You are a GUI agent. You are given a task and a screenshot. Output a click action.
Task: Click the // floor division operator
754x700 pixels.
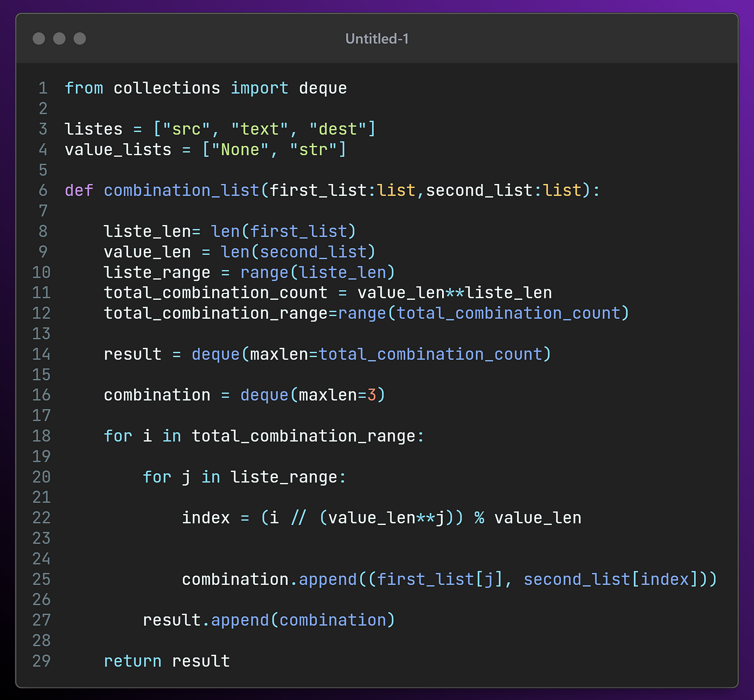click(x=298, y=517)
